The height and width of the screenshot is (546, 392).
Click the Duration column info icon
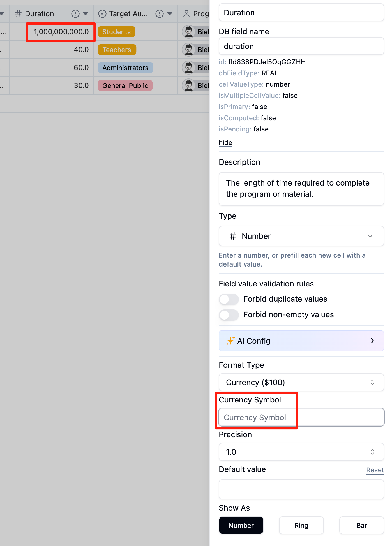(x=75, y=14)
